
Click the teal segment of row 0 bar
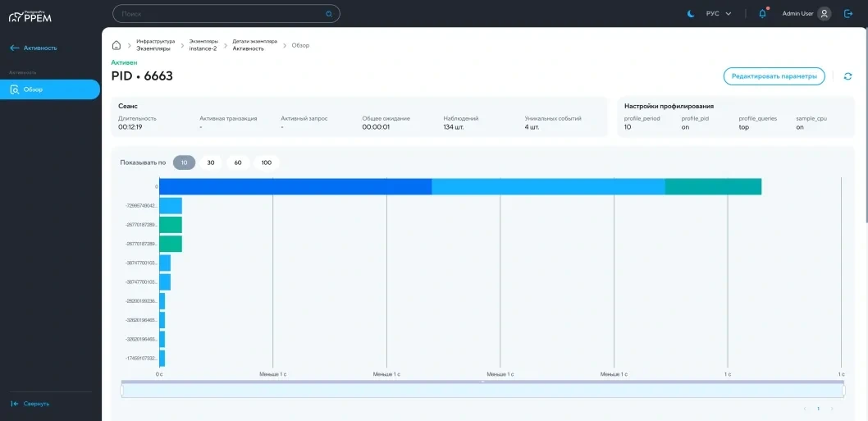click(x=713, y=186)
